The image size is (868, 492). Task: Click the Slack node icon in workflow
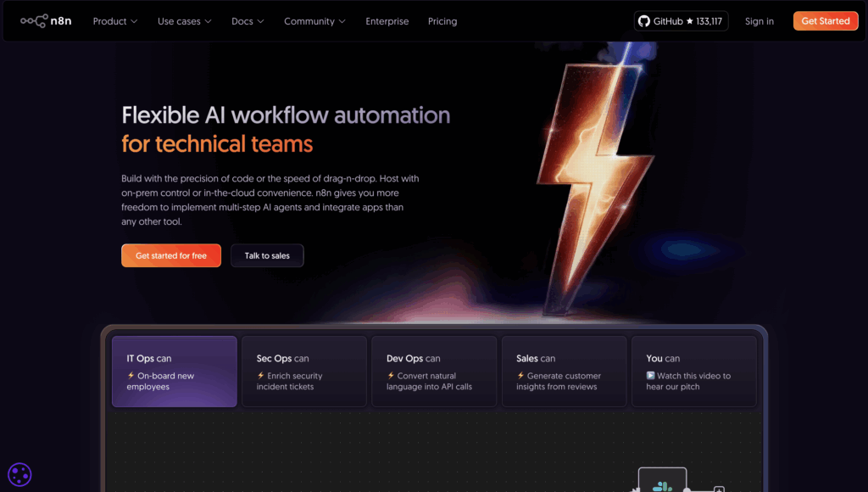coord(662,485)
